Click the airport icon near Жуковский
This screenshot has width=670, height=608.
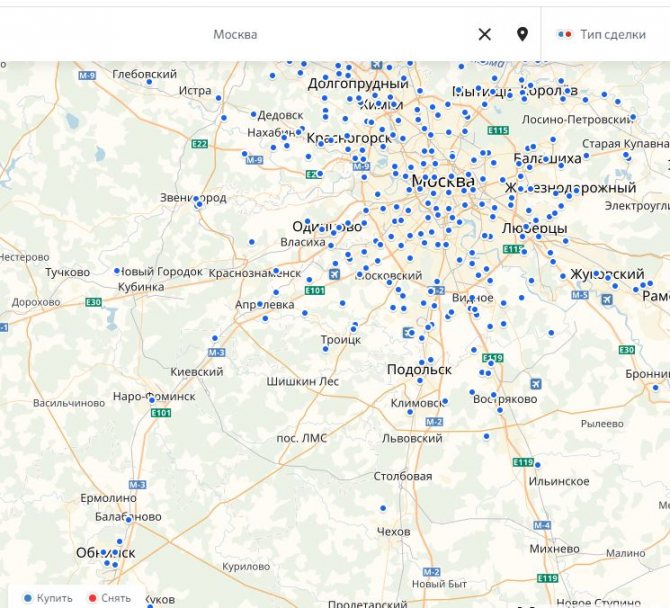click(x=607, y=299)
